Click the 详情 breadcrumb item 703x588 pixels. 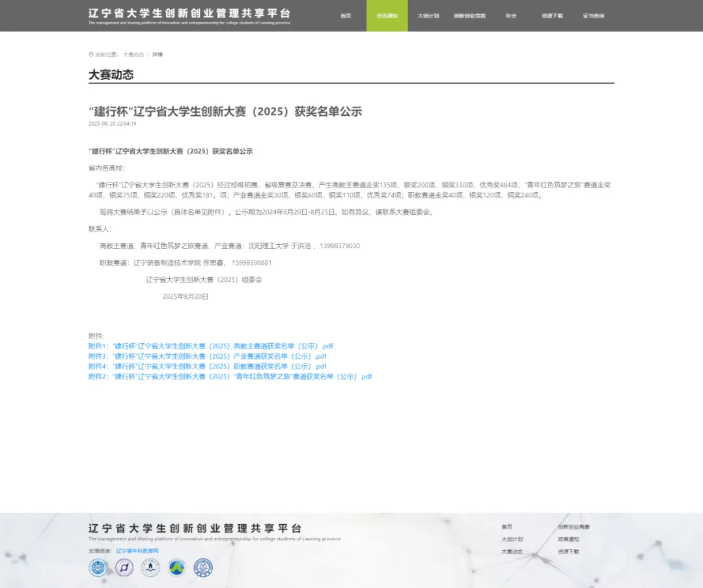pos(158,55)
